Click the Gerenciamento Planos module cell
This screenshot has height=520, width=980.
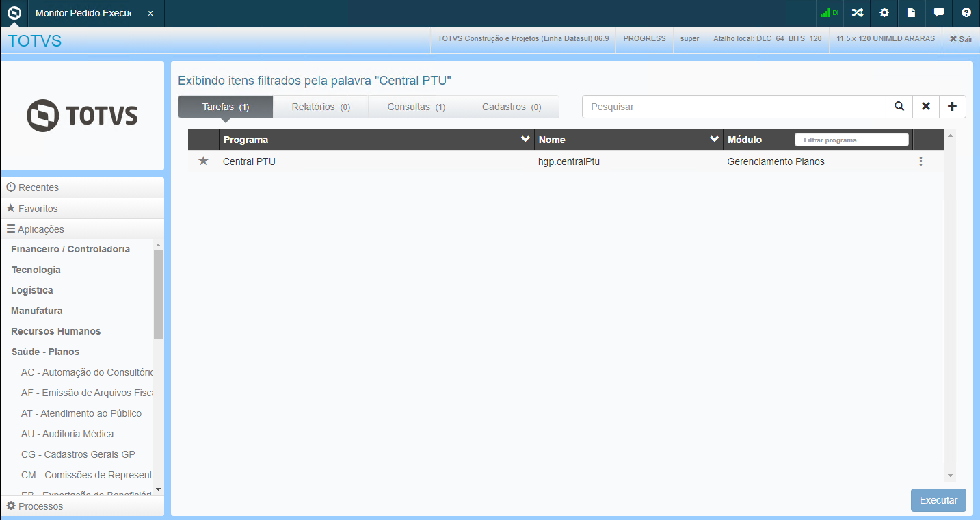click(776, 162)
